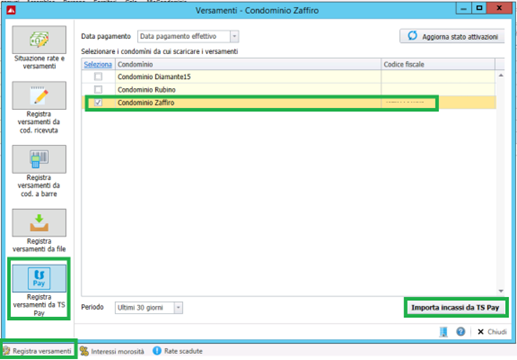Open Registra versamenti da file
This screenshot has width=517, height=360.
pos(39,223)
